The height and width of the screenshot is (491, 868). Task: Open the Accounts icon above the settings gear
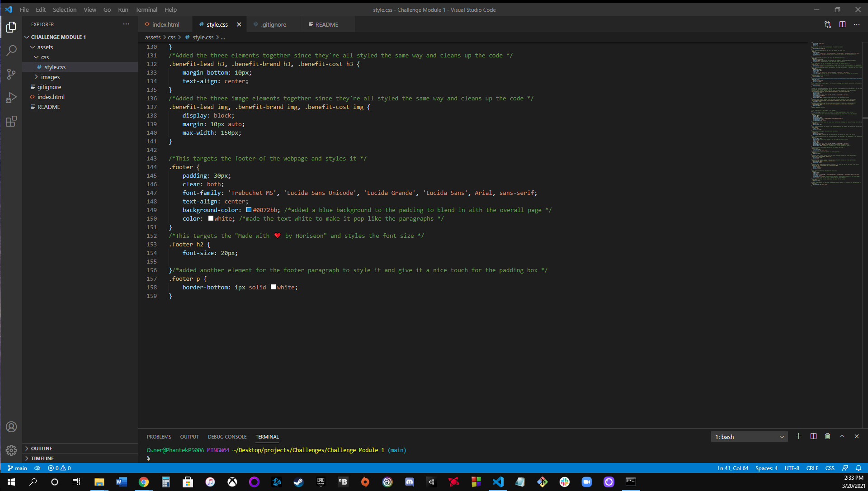pos(11,427)
